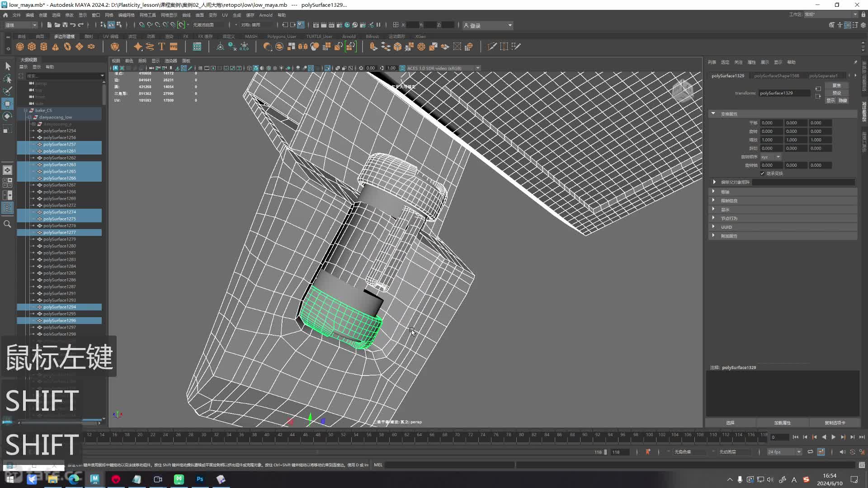This screenshot has height=488, width=868.
Task: Switch to the 多边形建模 shelf tab
Action: [64, 36]
